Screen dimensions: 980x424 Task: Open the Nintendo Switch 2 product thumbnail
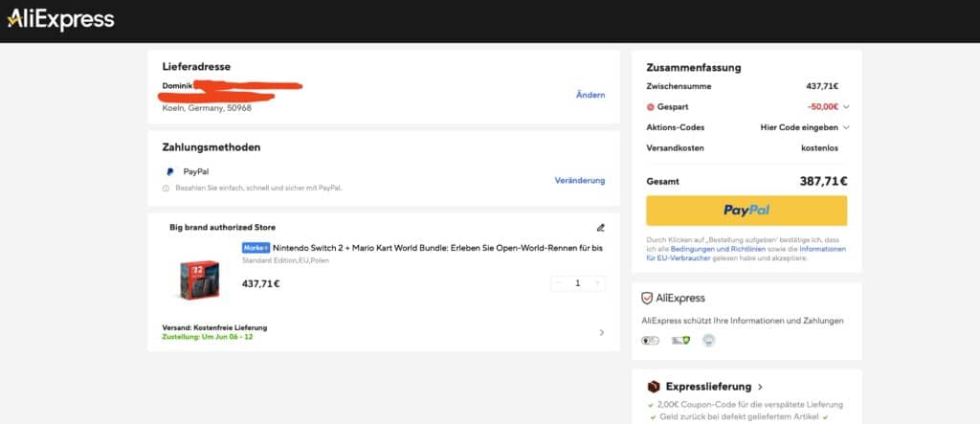click(x=198, y=279)
